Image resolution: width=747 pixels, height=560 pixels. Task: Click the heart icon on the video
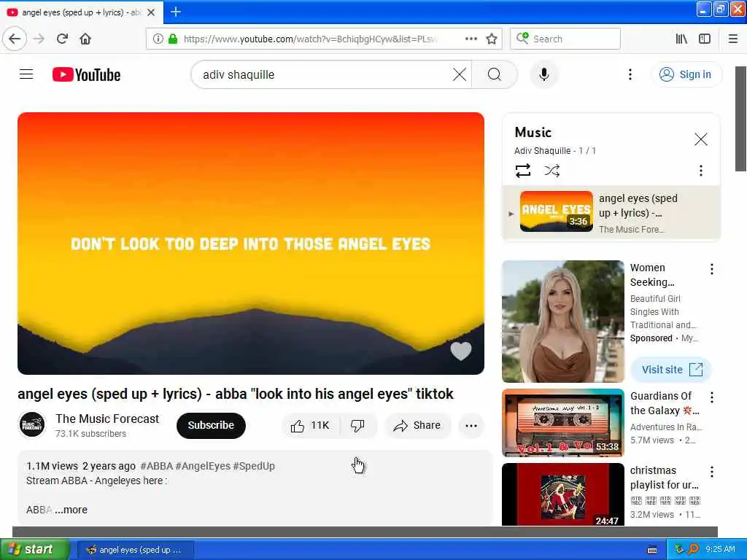pyautogui.click(x=461, y=351)
